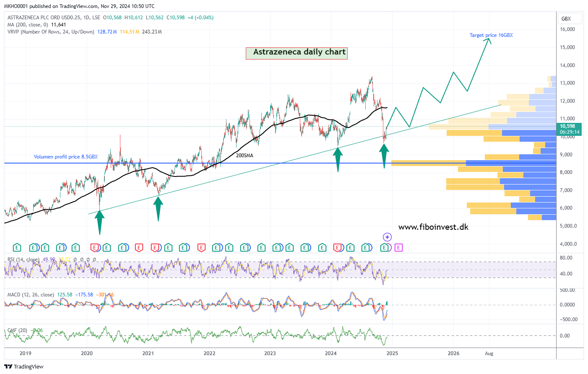Select the RSI (14, close) indicator legend
The image size is (588, 374).
click(23, 260)
